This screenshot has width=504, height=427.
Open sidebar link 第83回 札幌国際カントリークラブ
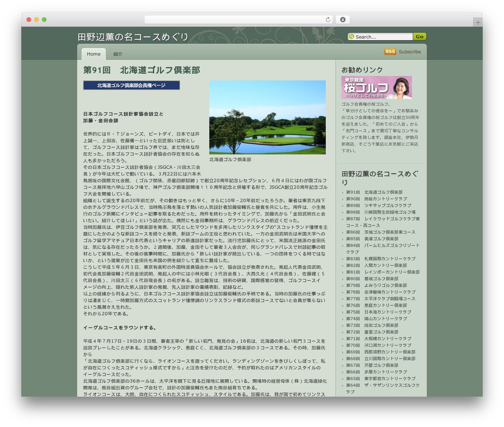pyautogui.click(x=381, y=259)
